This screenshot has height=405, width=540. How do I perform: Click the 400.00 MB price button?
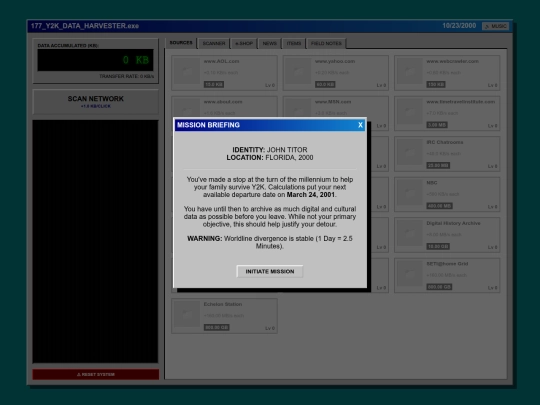[x=439, y=206]
